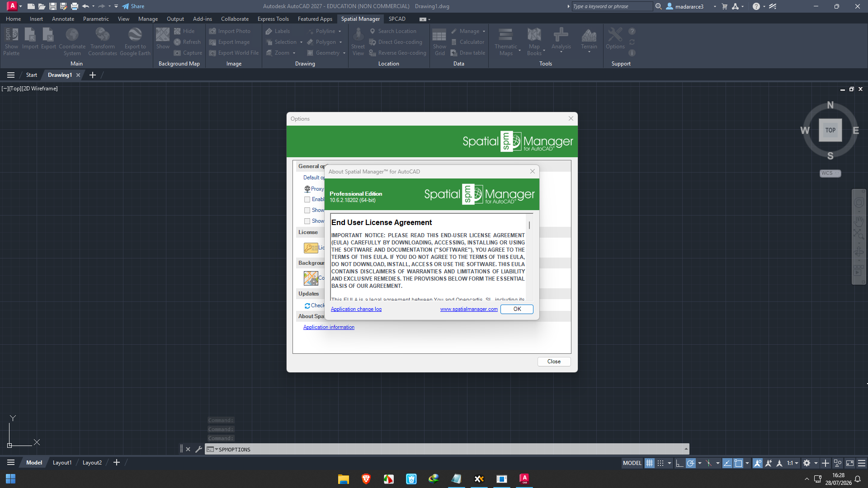The image size is (868, 488).
Task: Click the clean screen icon in status bar
Action: [x=850, y=463]
